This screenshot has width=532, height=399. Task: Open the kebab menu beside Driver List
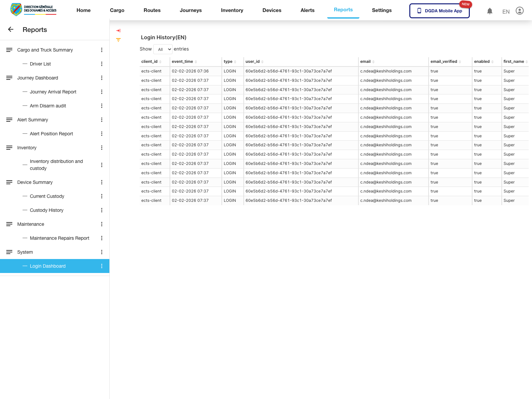click(102, 64)
